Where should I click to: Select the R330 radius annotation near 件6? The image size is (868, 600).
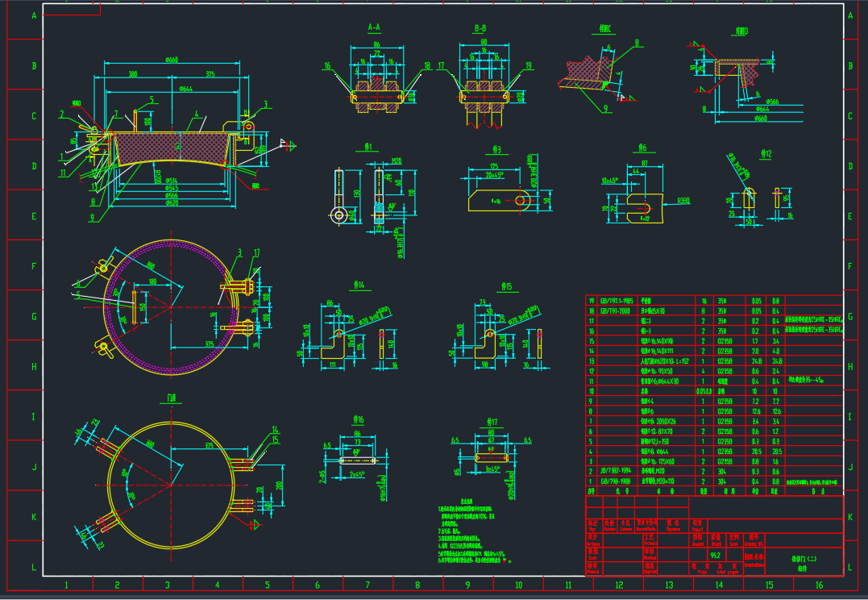pyautogui.click(x=684, y=202)
